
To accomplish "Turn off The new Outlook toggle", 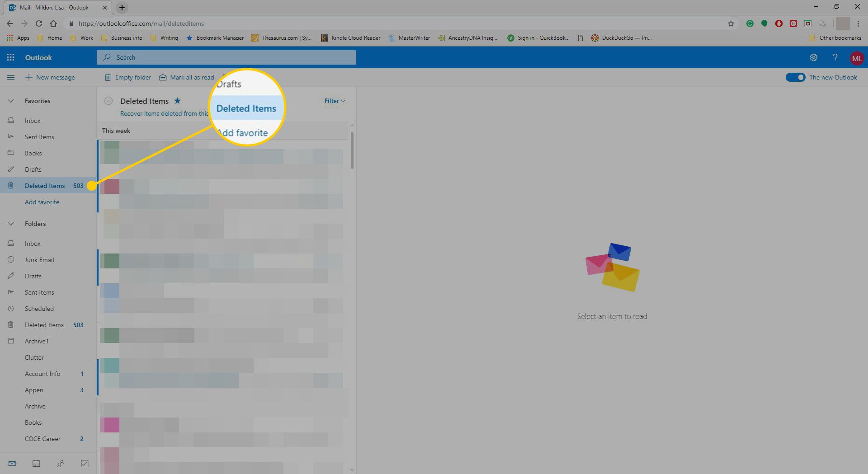I will (x=795, y=77).
